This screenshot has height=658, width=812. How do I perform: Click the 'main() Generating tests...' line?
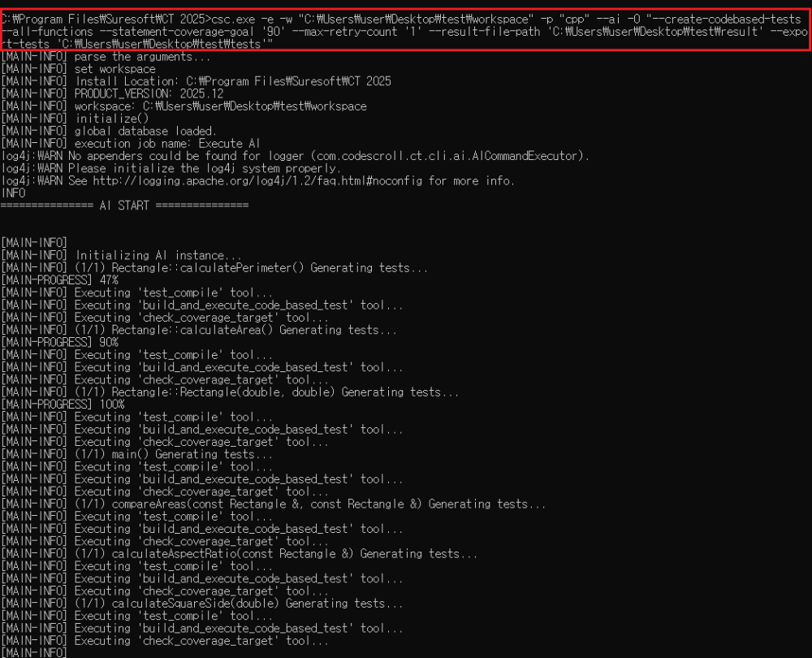click(x=136, y=455)
